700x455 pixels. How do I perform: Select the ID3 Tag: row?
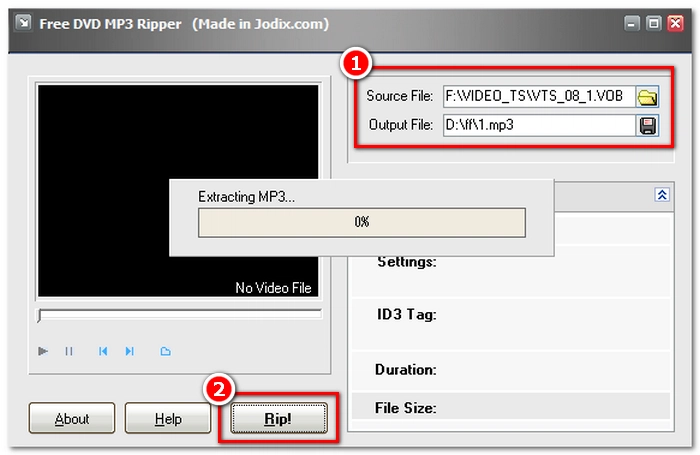pos(511,325)
